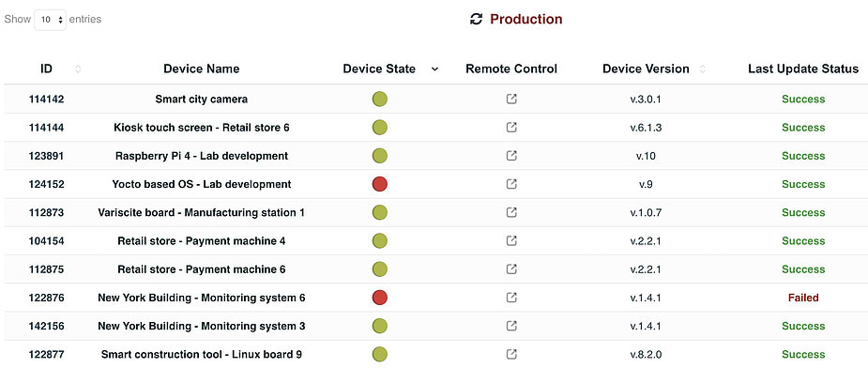Screen dimensions: 868x368
Task: Open New York Building - Monitoring system 3
Action: tap(202, 326)
